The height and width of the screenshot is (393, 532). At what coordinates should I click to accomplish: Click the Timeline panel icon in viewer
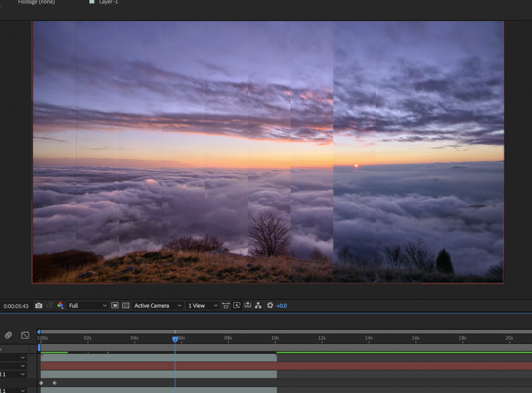click(247, 306)
